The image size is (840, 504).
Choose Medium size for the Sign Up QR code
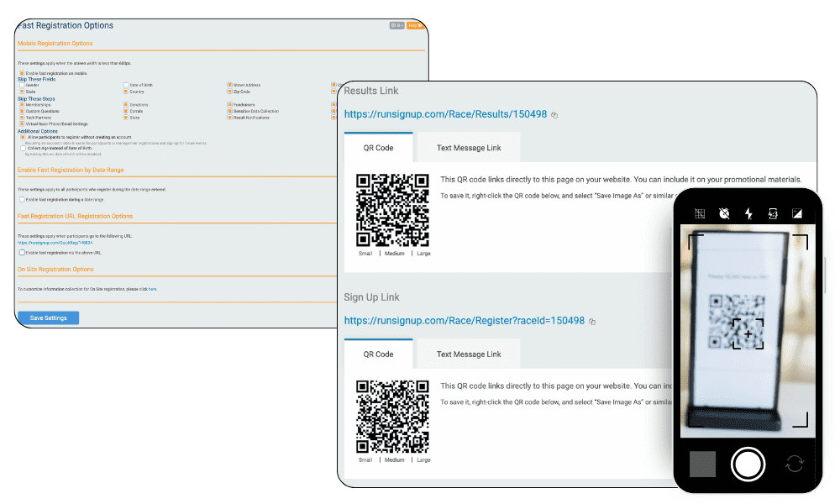394,460
